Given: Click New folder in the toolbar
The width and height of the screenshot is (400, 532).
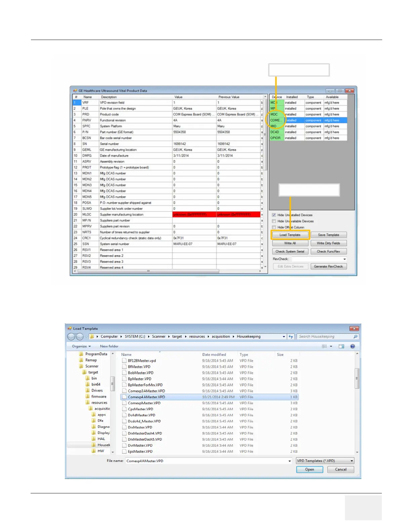Looking at the screenshot, I should 109,346.
